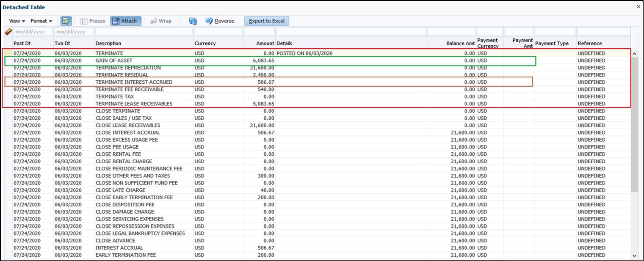644x261 pixels.
Task: Open the Format dropdown menu
Action: [x=41, y=21]
